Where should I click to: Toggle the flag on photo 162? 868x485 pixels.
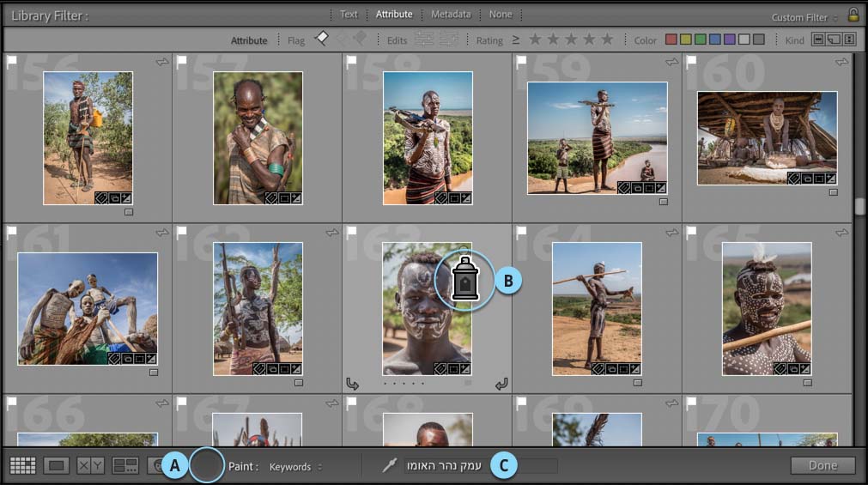pyautogui.click(x=182, y=233)
